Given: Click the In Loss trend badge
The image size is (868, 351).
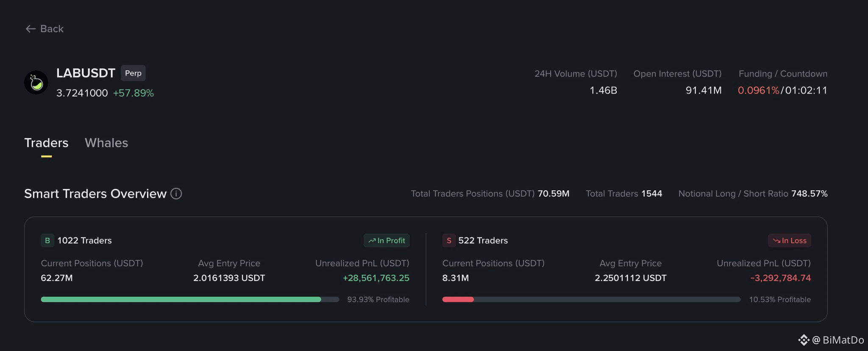Looking at the screenshot, I should [x=790, y=240].
